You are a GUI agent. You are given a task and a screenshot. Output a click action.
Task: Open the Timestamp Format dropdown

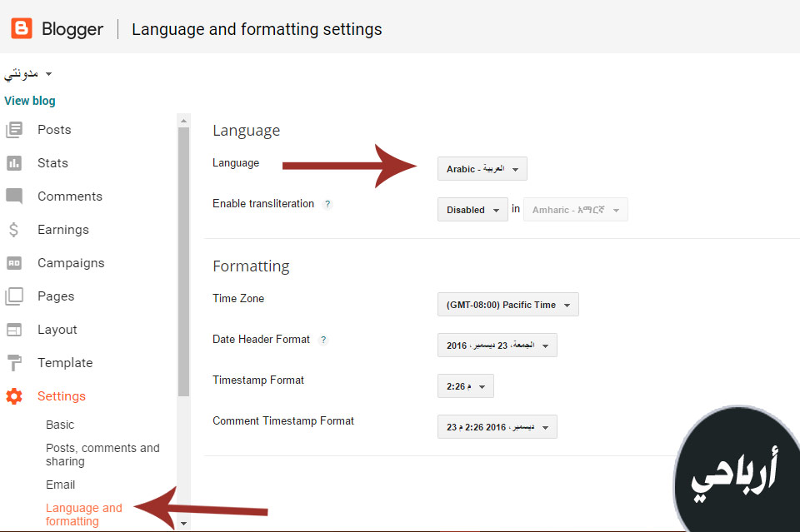(x=465, y=386)
